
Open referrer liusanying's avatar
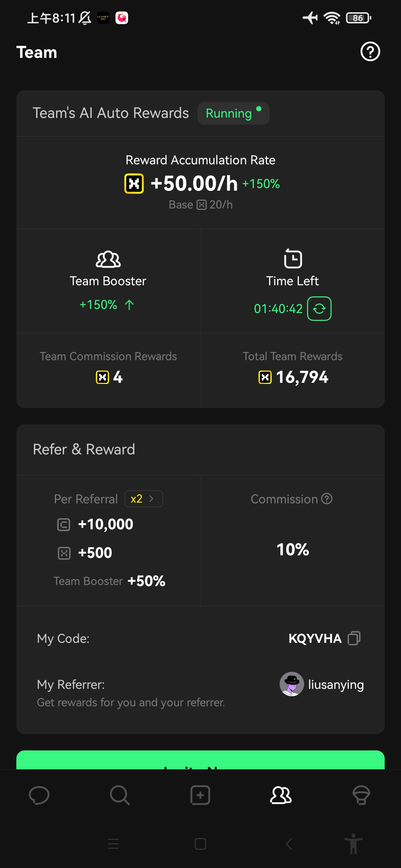click(x=291, y=684)
